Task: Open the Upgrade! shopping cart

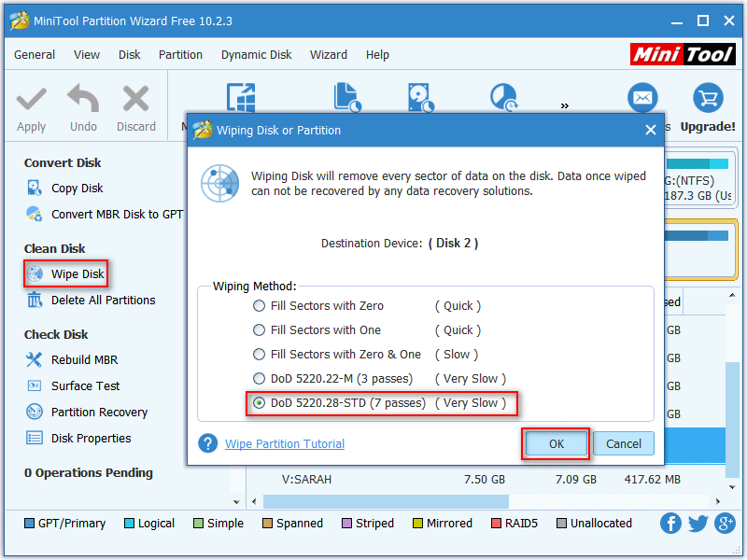Action: tap(707, 97)
